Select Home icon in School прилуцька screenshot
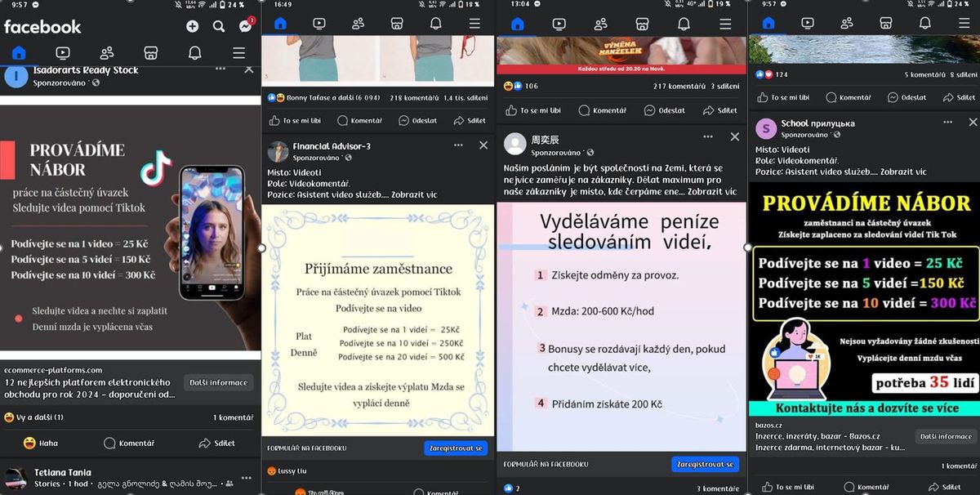This screenshot has width=980, height=495. (768, 24)
